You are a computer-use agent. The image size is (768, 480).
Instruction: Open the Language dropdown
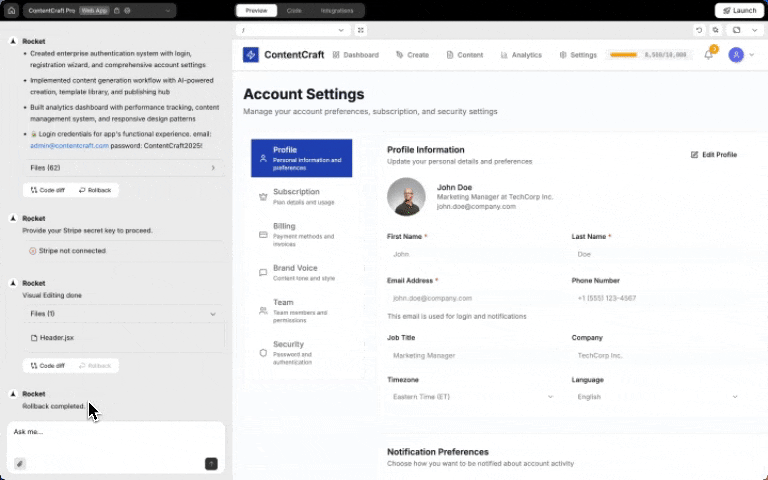tap(657, 397)
